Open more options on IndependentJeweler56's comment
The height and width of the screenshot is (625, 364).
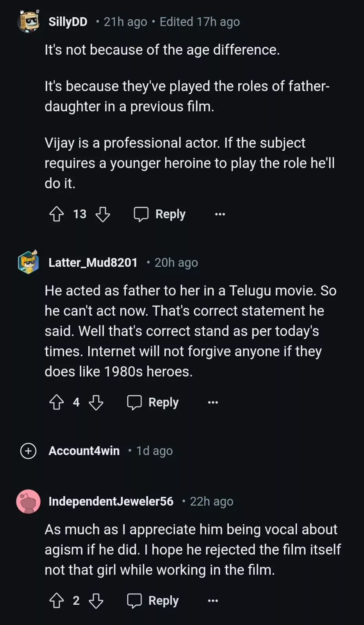213,601
